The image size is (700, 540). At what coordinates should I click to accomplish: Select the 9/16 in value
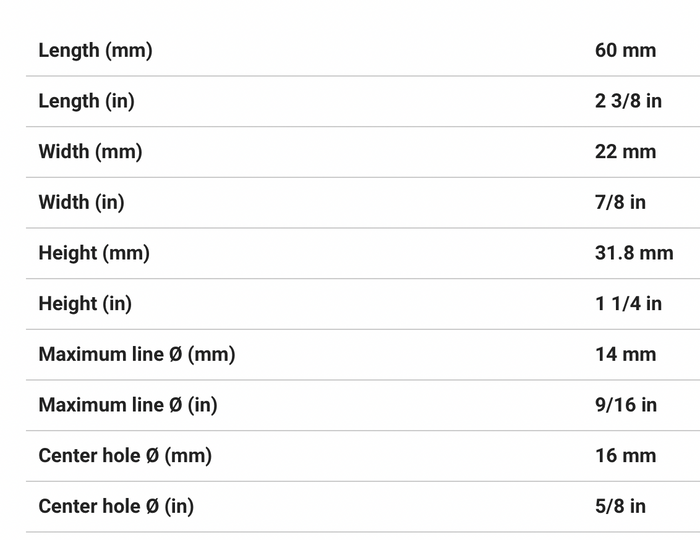tap(626, 405)
